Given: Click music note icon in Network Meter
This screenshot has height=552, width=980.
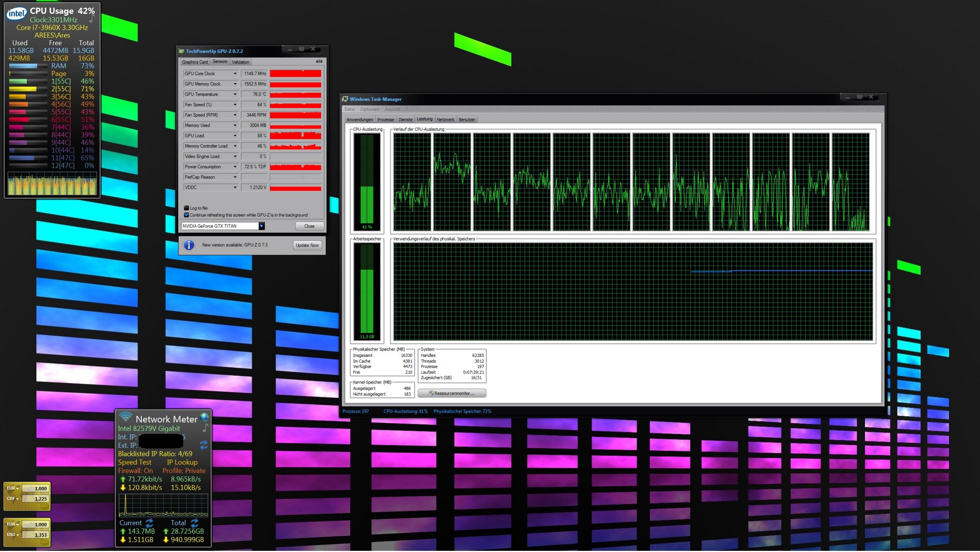Looking at the screenshot, I should (205, 428).
